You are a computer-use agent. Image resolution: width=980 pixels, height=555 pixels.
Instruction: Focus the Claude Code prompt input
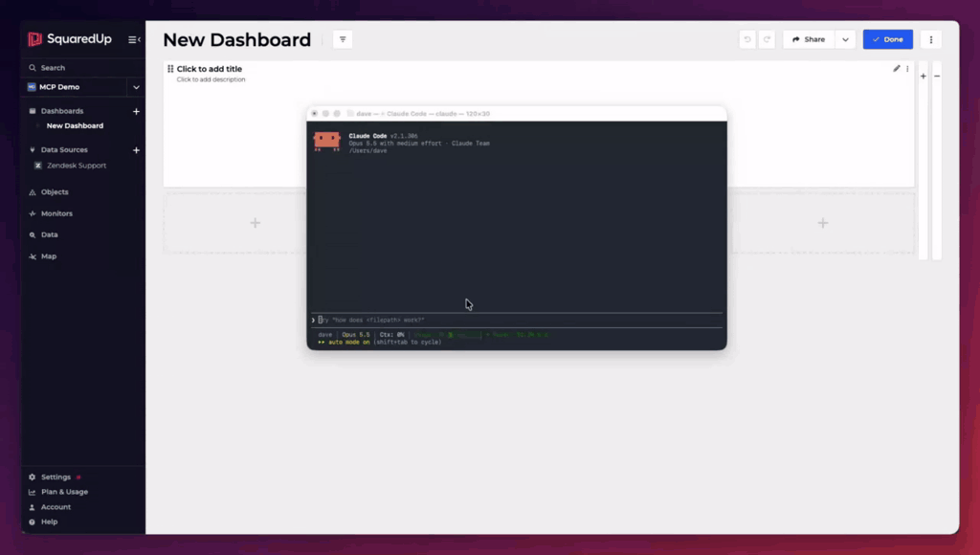pyautogui.click(x=517, y=320)
